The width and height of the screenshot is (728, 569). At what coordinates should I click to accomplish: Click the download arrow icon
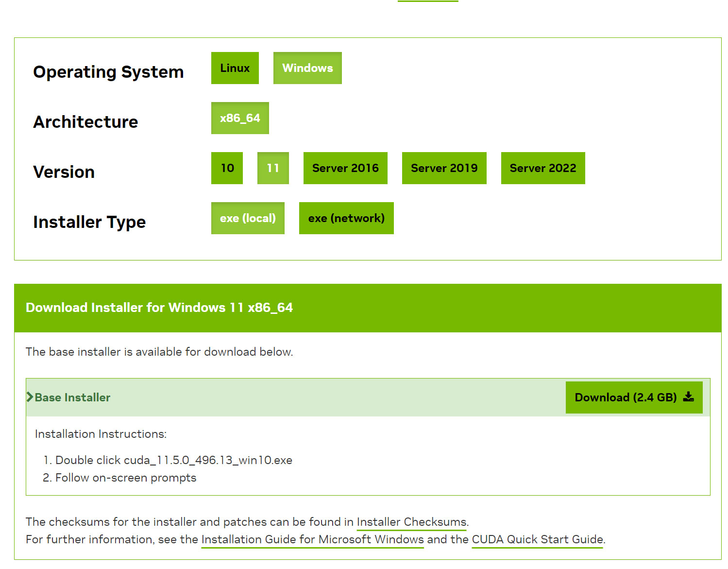pyautogui.click(x=689, y=397)
